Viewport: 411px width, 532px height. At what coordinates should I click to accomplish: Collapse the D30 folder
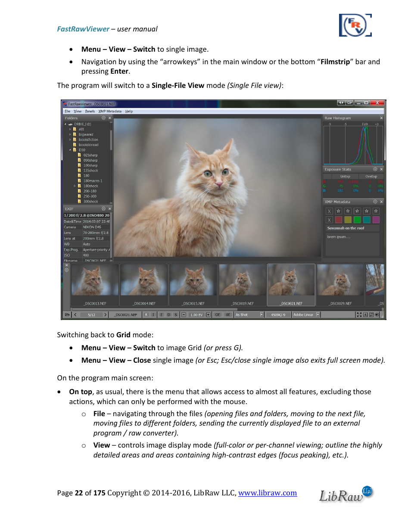point(70,150)
